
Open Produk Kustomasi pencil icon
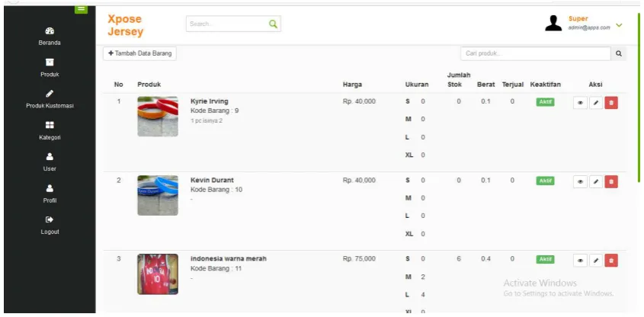tap(50, 94)
